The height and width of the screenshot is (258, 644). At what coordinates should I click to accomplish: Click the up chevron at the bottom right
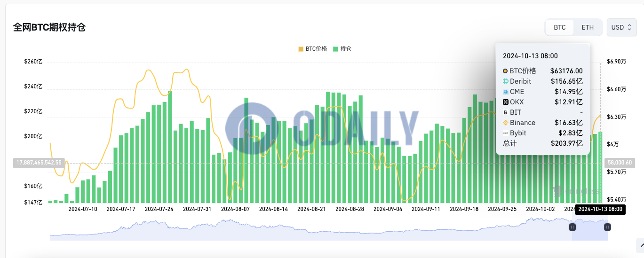(640, 245)
